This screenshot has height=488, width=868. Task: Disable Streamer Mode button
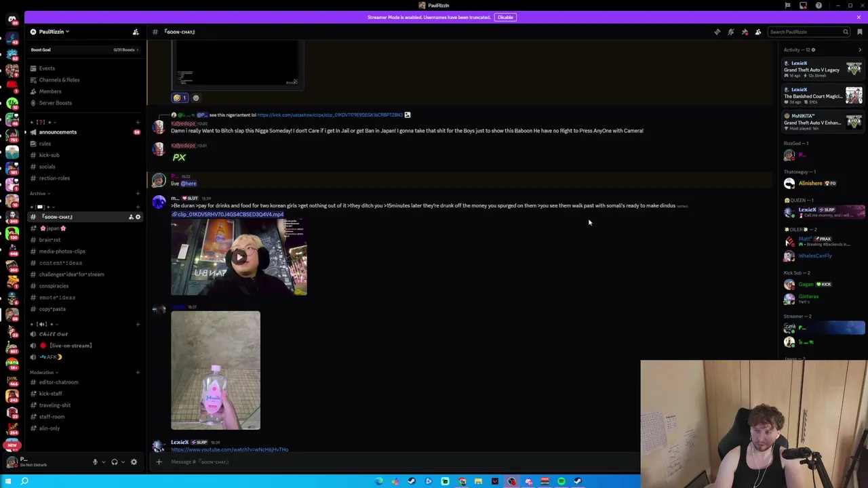[x=505, y=17]
